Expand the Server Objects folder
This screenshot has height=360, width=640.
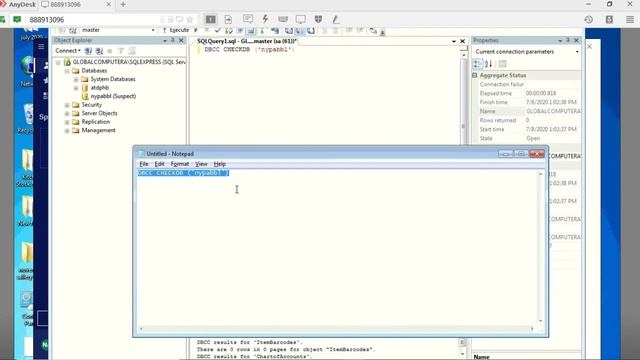tap(67, 113)
